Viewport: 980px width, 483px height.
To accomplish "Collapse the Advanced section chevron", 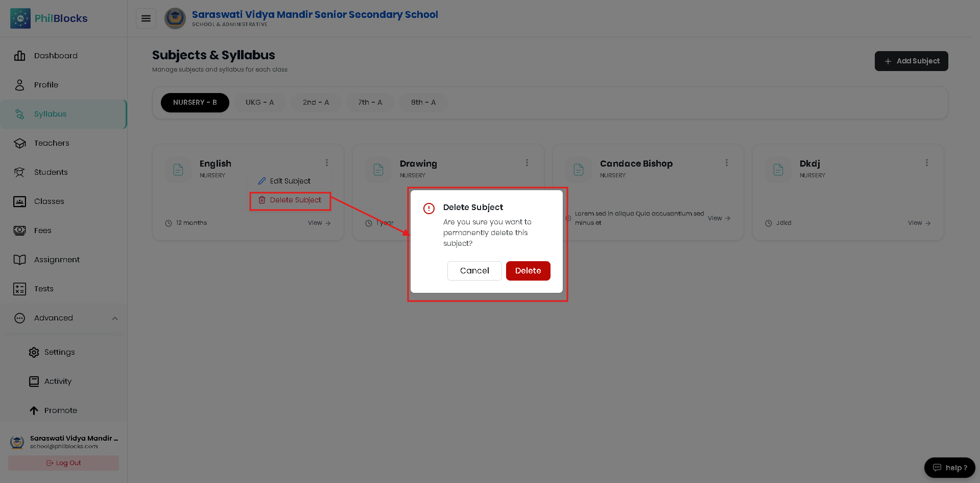I will [x=115, y=318].
